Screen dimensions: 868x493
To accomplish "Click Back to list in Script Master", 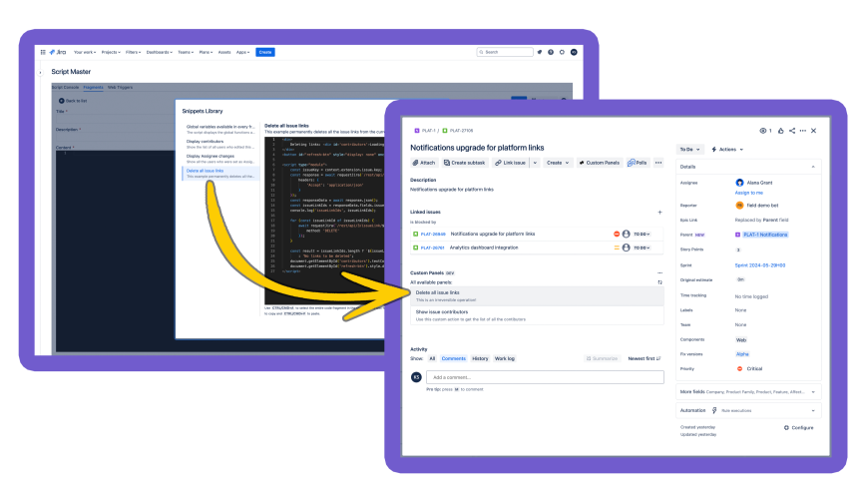I will pos(73,101).
